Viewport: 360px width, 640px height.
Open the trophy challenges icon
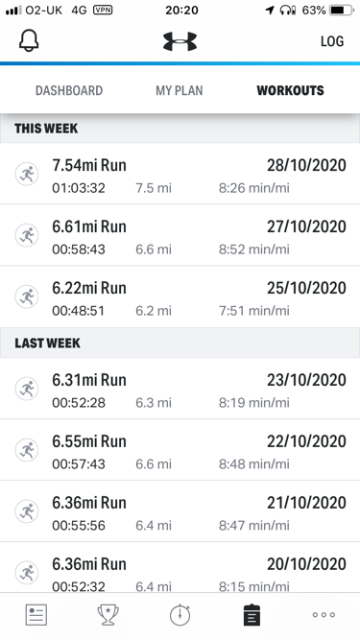[108, 615]
